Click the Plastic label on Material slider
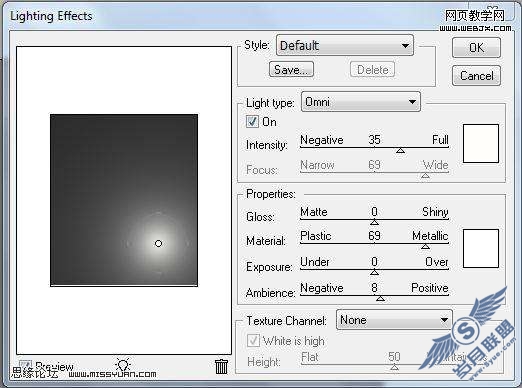This screenshot has width=522, height=388. [316, 236]
